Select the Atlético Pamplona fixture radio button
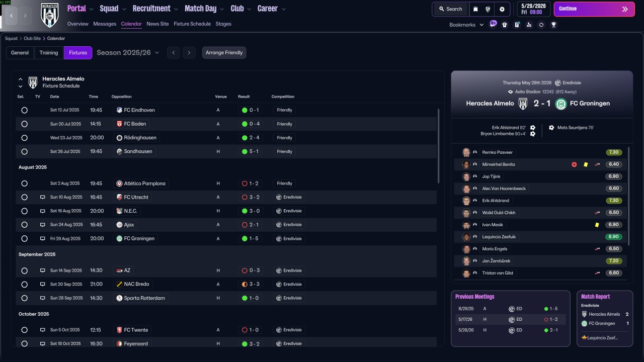Screen dimensions: 644x362 click(x=24, y=184)
